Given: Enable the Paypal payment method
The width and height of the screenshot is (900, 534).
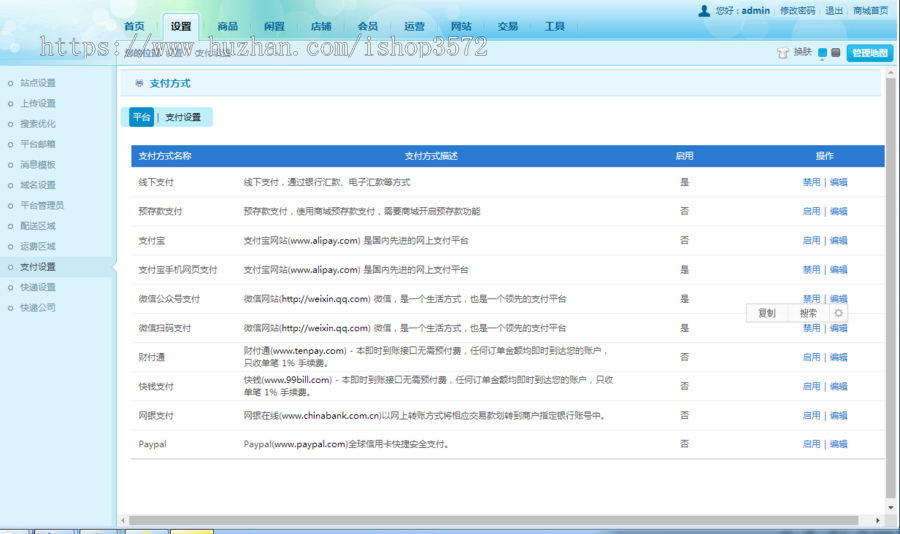Looking at the screenshot, I should pyautogui.click(x=811, y=444).
